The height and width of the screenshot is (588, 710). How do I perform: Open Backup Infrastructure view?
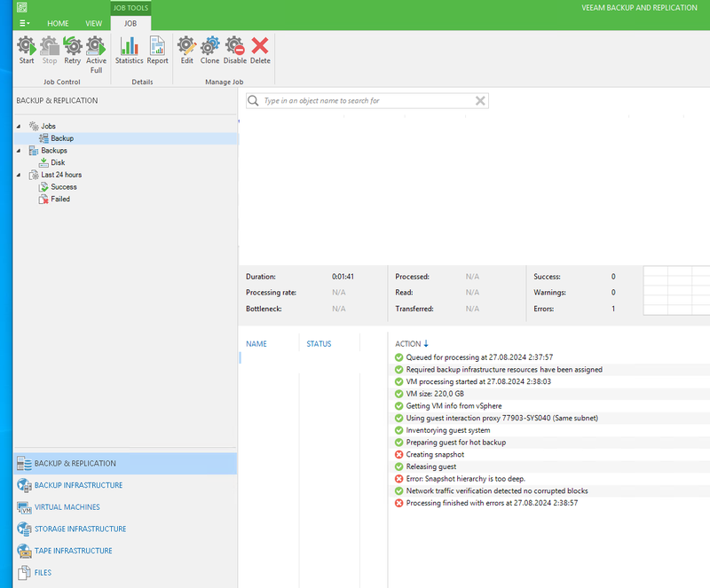(78, 485)
